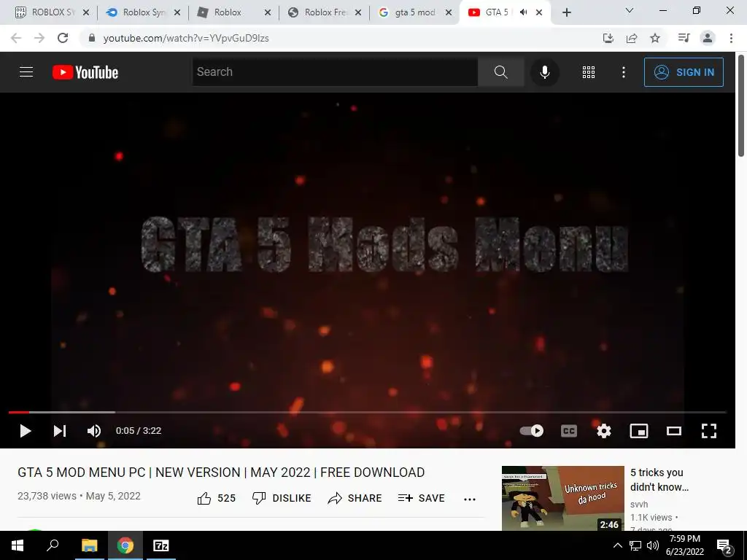Close the Roblox Fre tab
Image resolution: width=747 pixels, height=560 pixels.
(x=358, y=12)
